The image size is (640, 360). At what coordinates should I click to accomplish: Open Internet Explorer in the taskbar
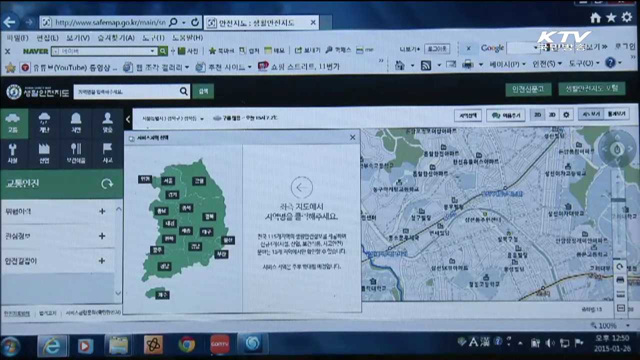[52, 346]
